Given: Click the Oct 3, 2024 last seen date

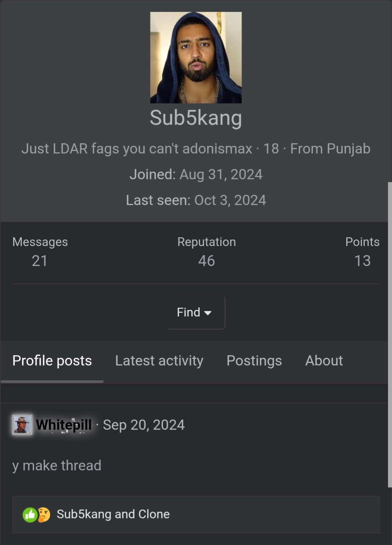Looking at the screenshot, I should coord(230,200).
